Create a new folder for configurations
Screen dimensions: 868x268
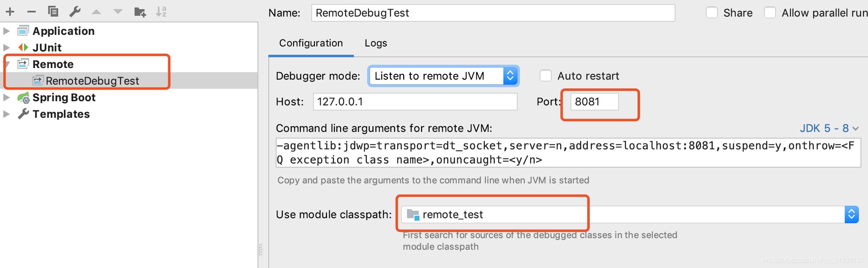[140, 11]
